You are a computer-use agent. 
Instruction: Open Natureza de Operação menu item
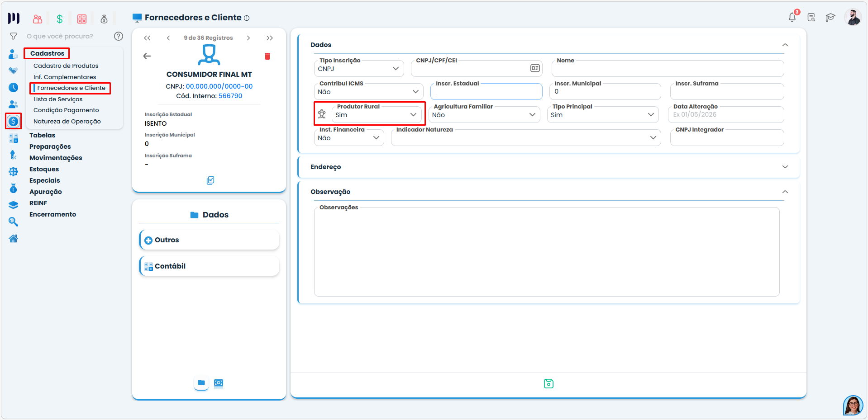(67, 122)
